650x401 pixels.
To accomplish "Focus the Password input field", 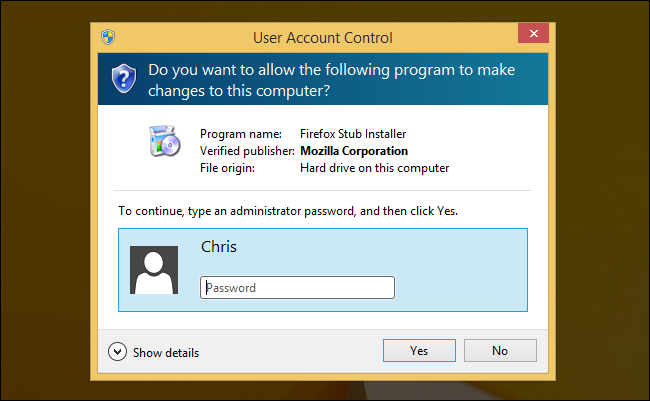I will pyautogui.click(x=297, y=288).
